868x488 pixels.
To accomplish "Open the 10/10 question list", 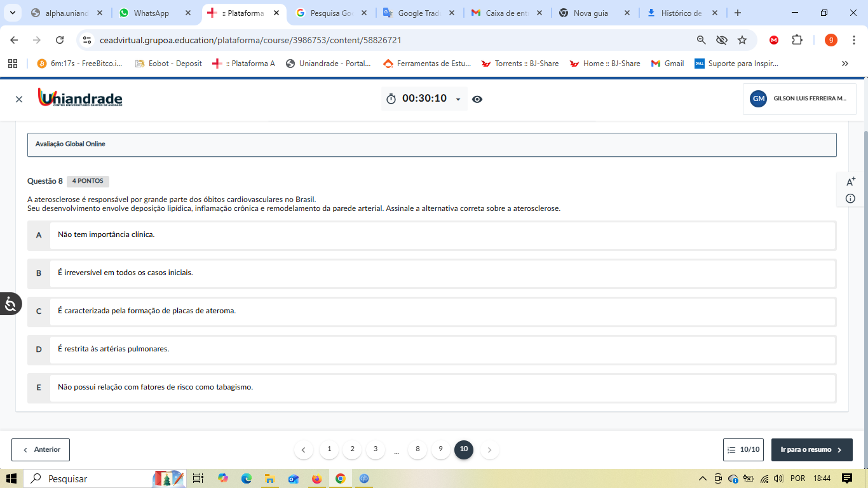I will (743, 449).
